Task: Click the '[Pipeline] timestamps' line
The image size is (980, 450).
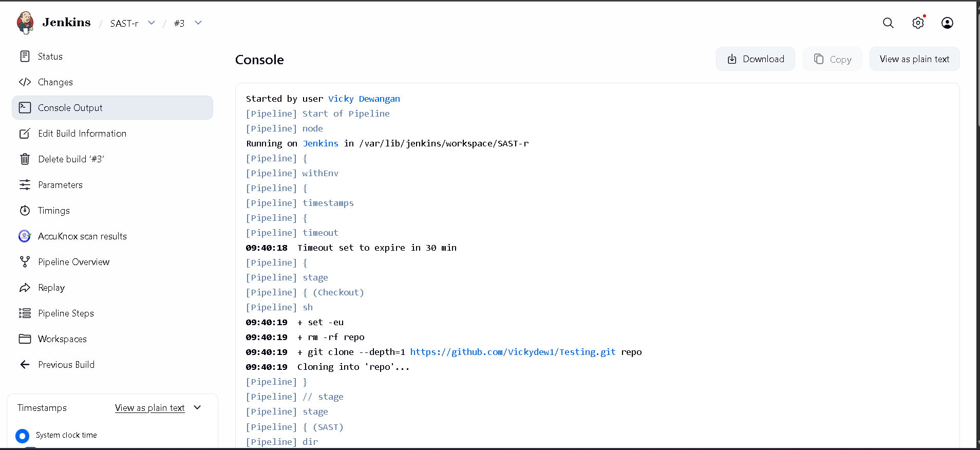Action: click(x=300, y=203)
